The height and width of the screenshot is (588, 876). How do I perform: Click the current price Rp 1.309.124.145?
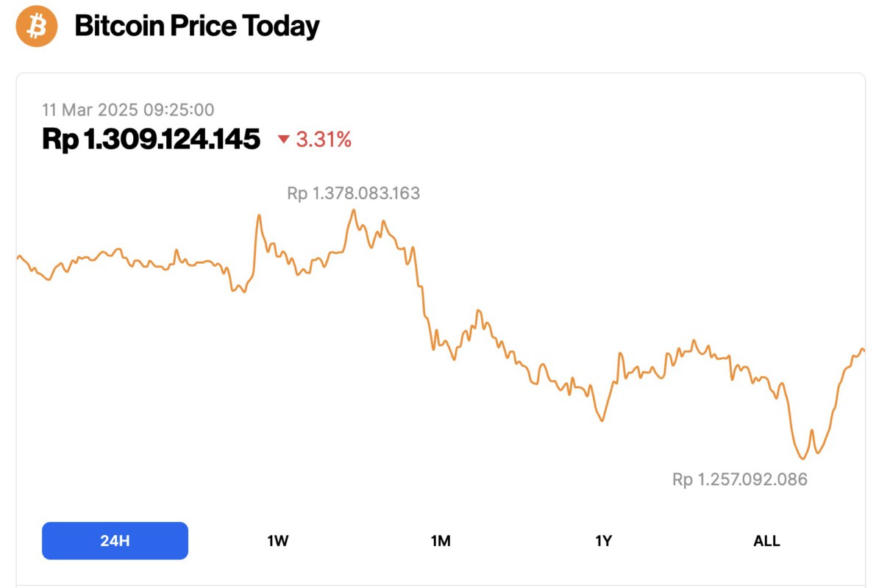(x=151, y=139)
